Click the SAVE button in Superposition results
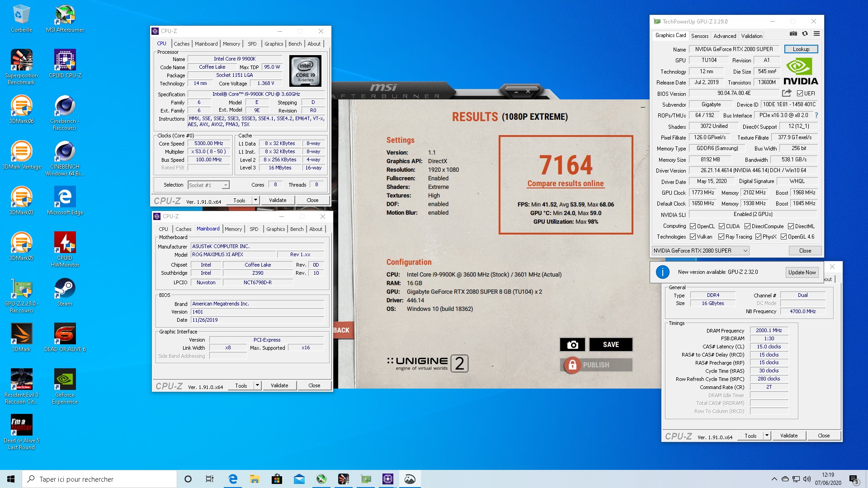 [611, 345]
